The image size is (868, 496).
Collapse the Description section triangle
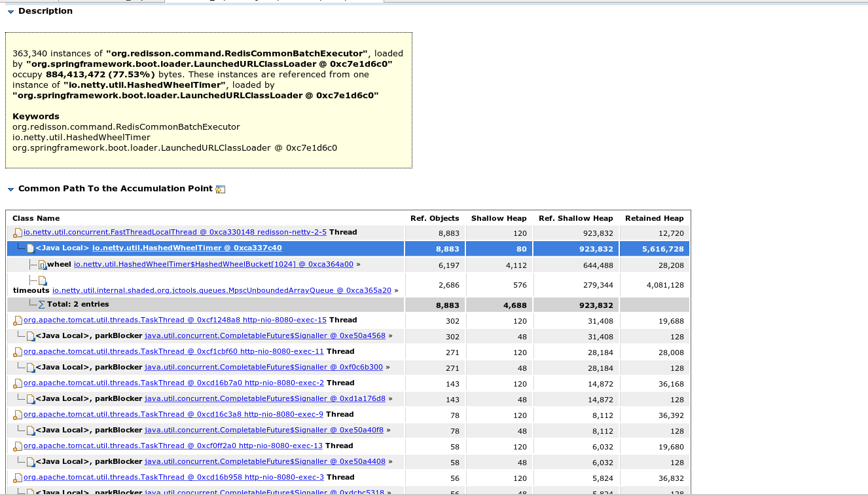coord(10,10)
